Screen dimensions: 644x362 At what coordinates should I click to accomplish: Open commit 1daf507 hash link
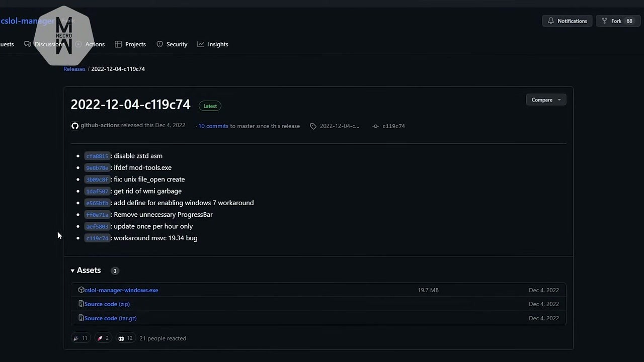point(97,192)
